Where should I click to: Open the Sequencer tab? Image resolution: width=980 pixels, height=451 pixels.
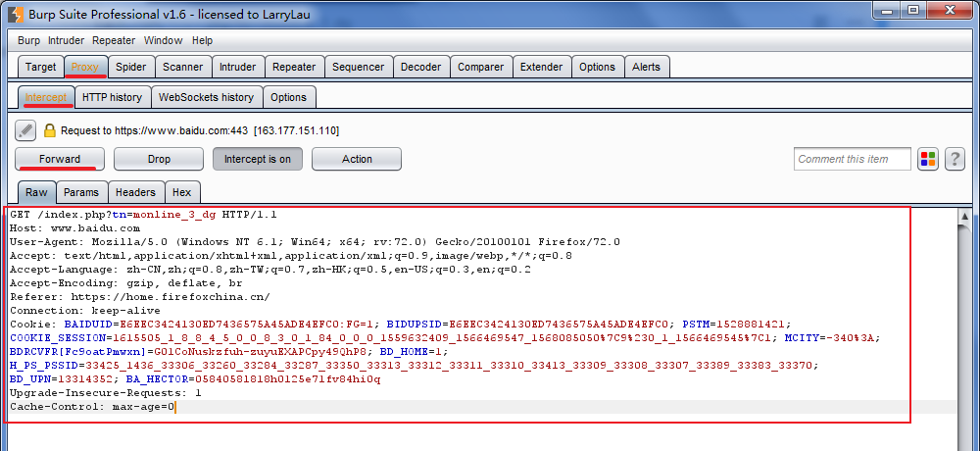[359, 67]
